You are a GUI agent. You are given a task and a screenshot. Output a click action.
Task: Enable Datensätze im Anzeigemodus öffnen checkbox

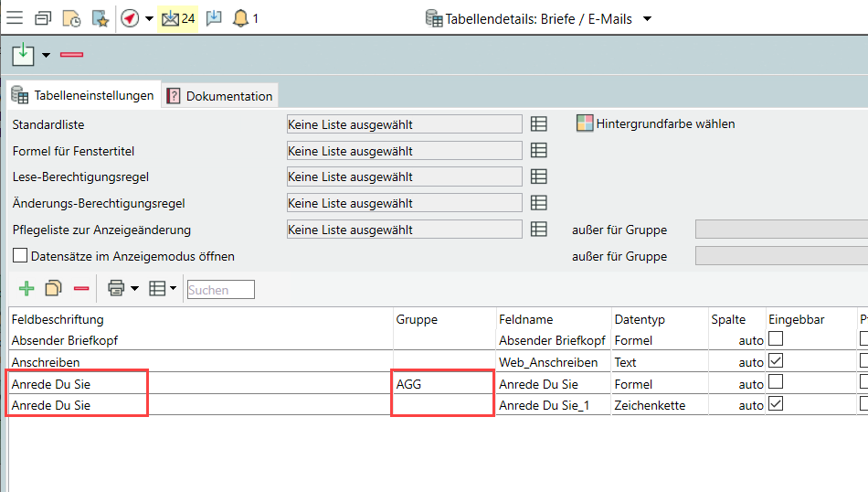click(20, 256)
